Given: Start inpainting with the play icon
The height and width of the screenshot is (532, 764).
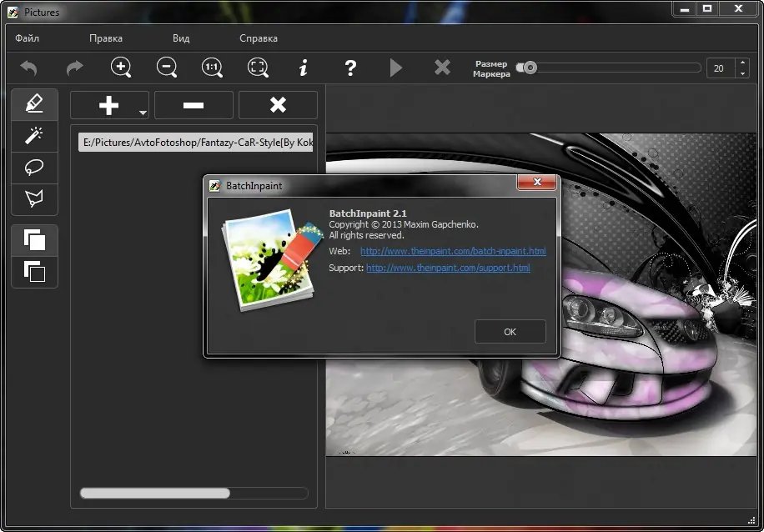Looking at the screenshot, I should [x=396, y=68].
